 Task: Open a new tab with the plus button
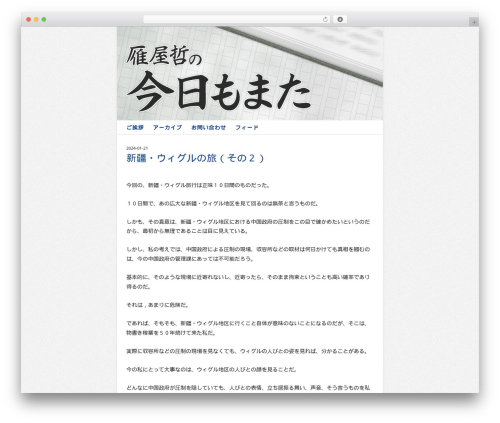pyautogui.click(x=474, y=22)
